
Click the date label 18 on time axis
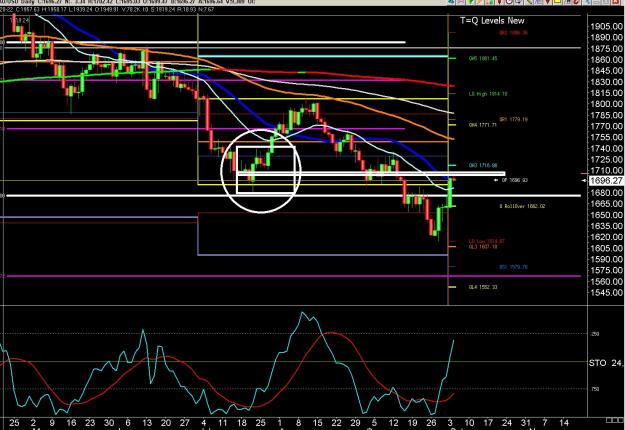(x=242, y=423)
